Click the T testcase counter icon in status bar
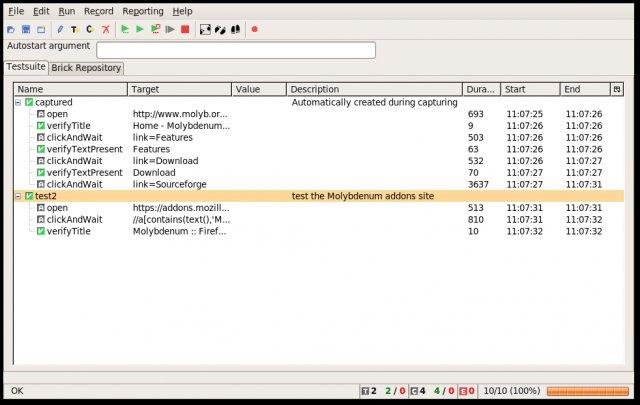 pyautogui.click(x=365, y=391)
